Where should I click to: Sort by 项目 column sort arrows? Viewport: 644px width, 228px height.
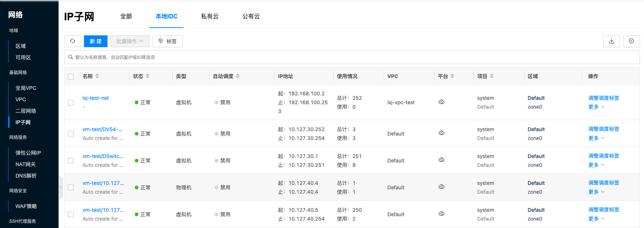492,76
